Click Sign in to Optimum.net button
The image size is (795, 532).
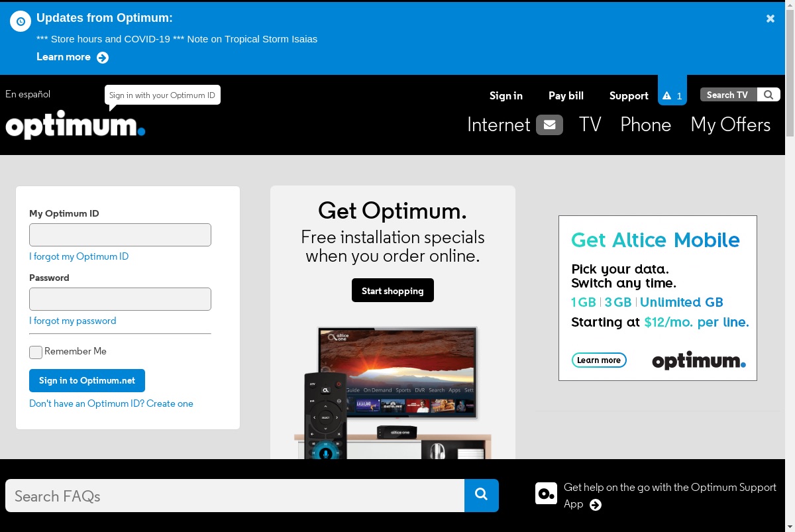click(x=87, y=380)
